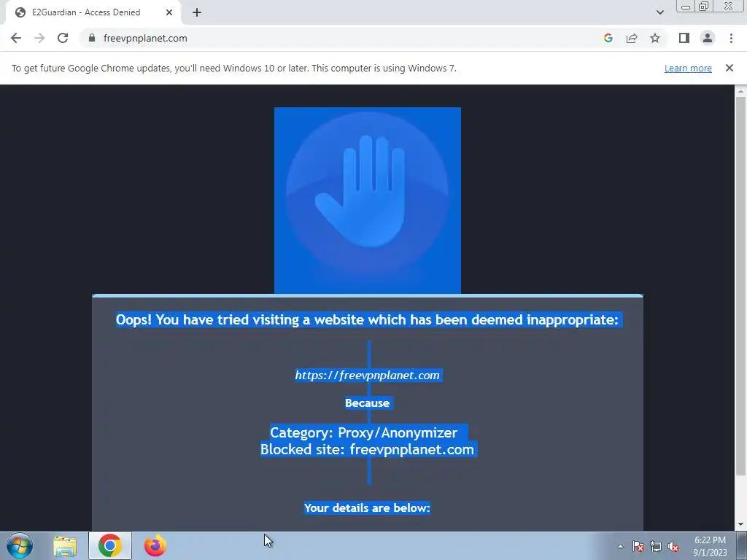Click the 'Because' text
747x560 pixels.
[x=368, y=402]
